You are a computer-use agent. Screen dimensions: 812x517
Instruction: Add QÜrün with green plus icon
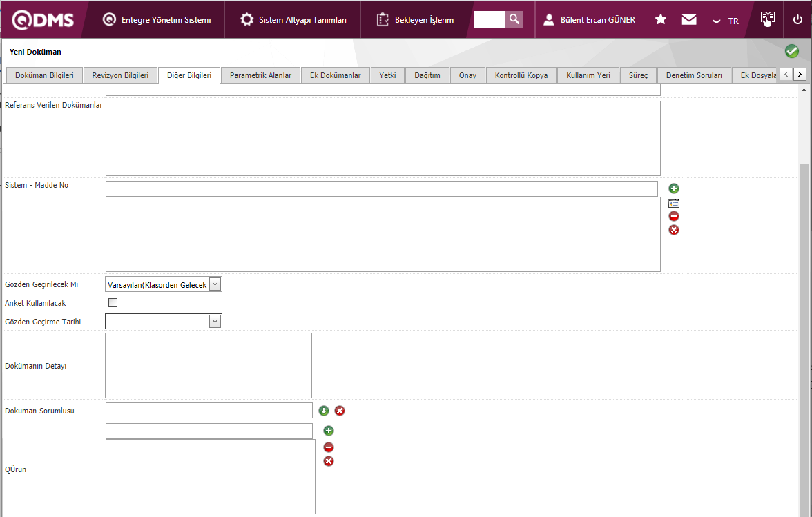tap(329, 431)
